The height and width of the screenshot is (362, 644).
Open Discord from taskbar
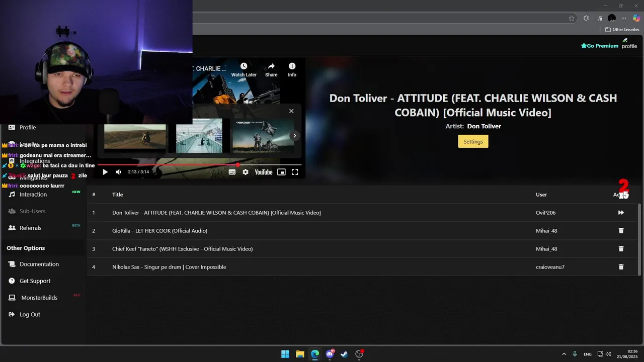[x=330, y=354]
